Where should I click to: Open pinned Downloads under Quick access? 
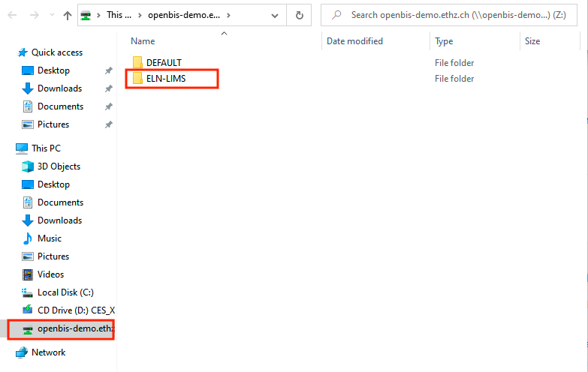point(59,88)
